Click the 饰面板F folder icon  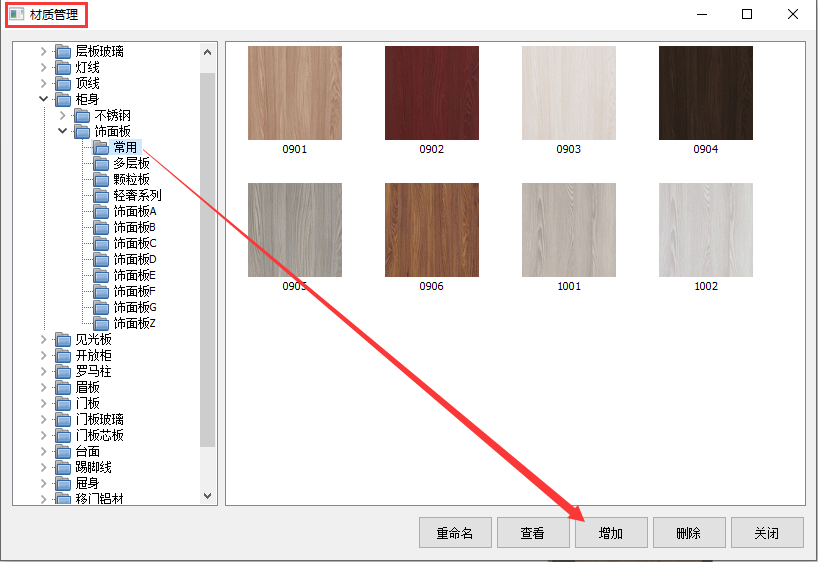tap(101, 292)
